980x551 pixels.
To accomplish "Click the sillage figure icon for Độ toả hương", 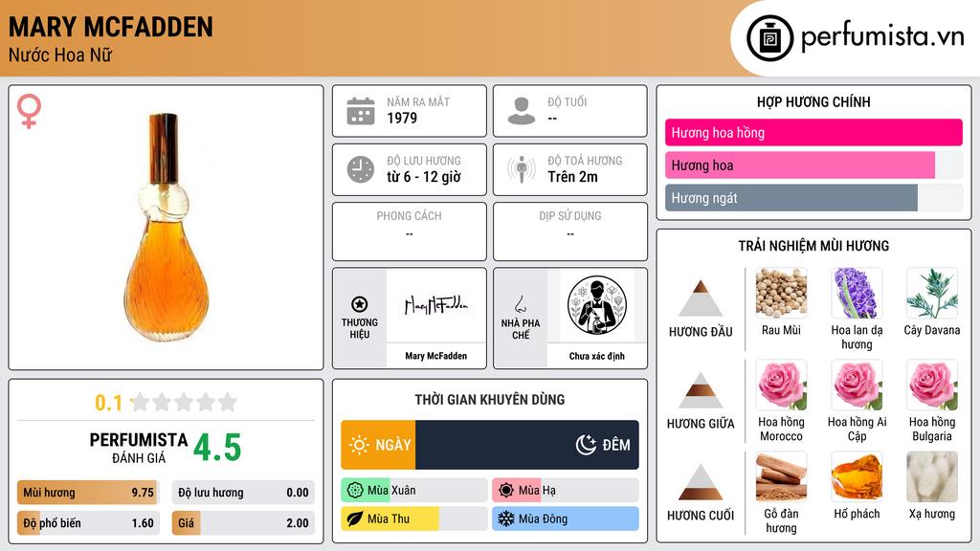I will coord(522,169).
